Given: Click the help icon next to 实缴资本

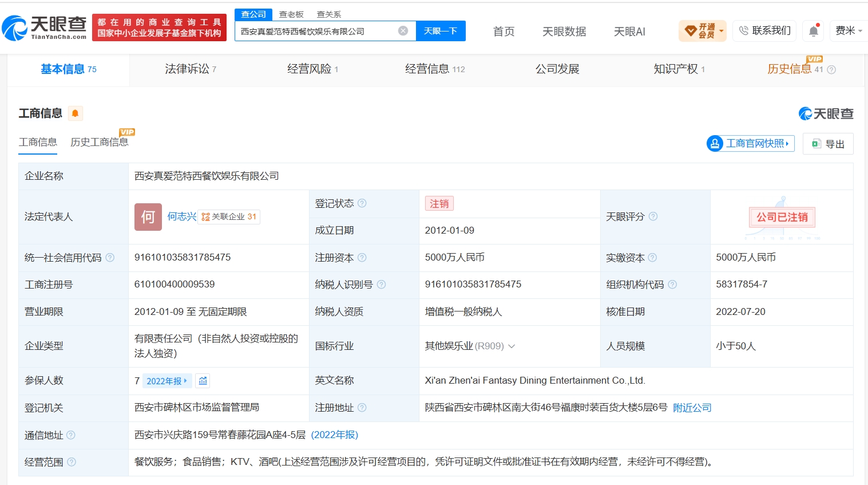Looking at the screenshot, I should pyautogui.click(x=653, y=258).
